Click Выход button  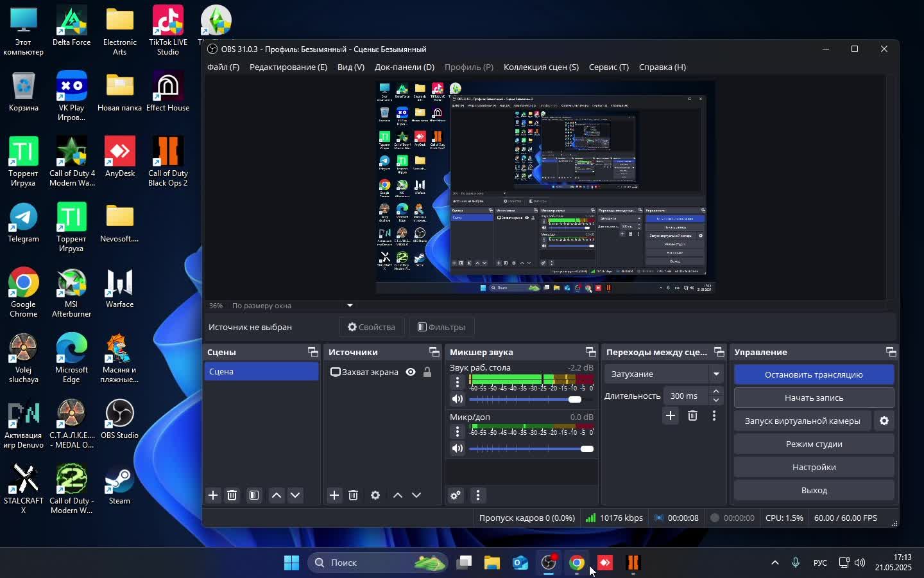coord(814,490)
